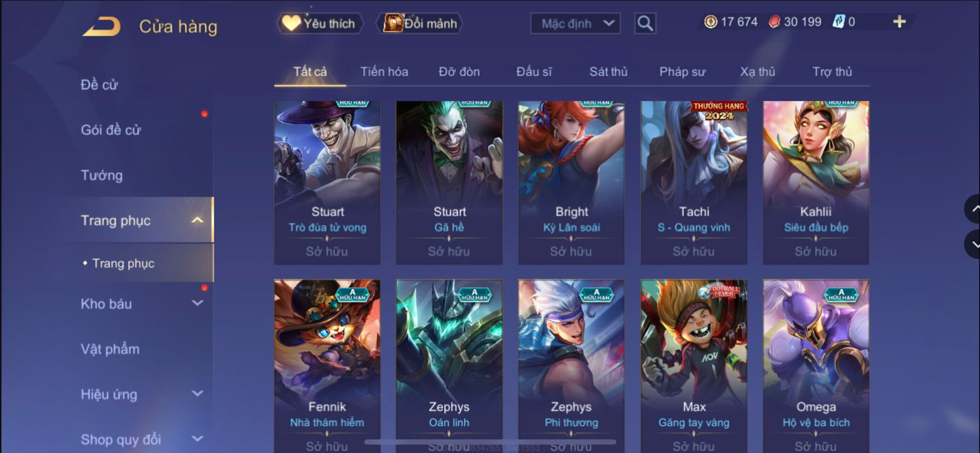Click the gold coin balance icon
The image size is (980, 453).
click(711, 22)
